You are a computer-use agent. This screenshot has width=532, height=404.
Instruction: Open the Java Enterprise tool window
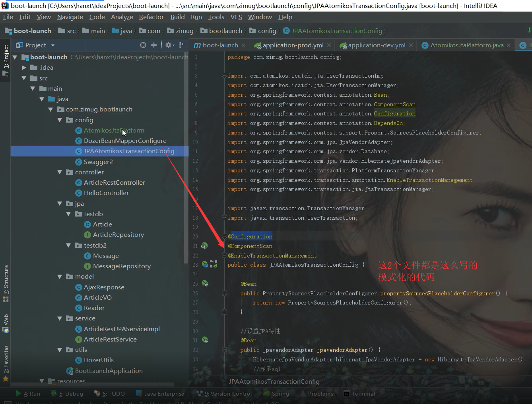160,394
